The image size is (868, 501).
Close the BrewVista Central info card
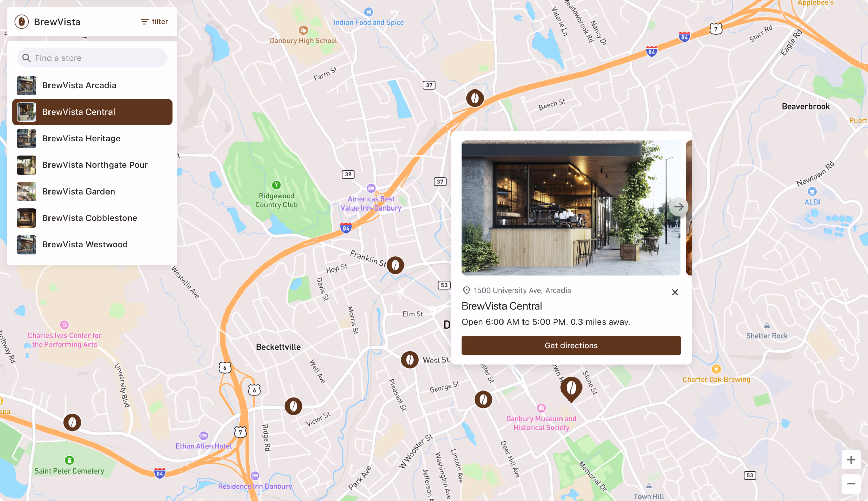[675, 292]
